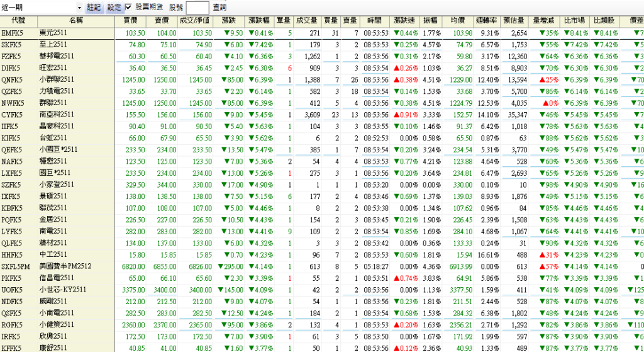
Task: Sort by the 代號 column header
Action: point(18,21)
